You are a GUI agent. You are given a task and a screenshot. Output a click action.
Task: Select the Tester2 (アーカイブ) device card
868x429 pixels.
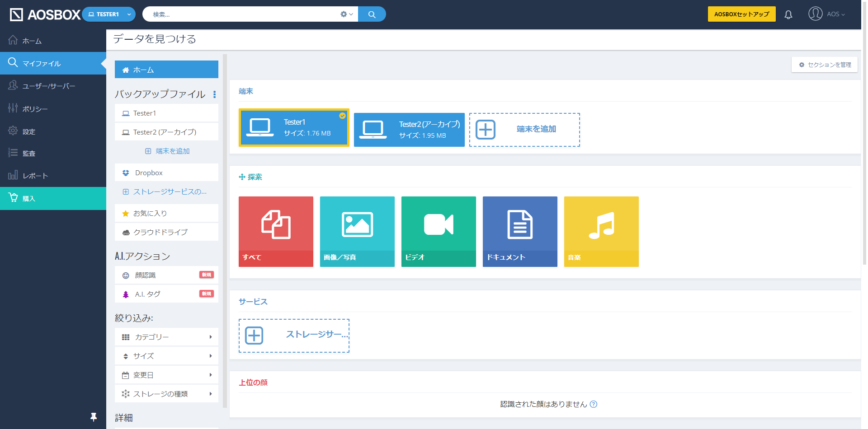(409, 130)
